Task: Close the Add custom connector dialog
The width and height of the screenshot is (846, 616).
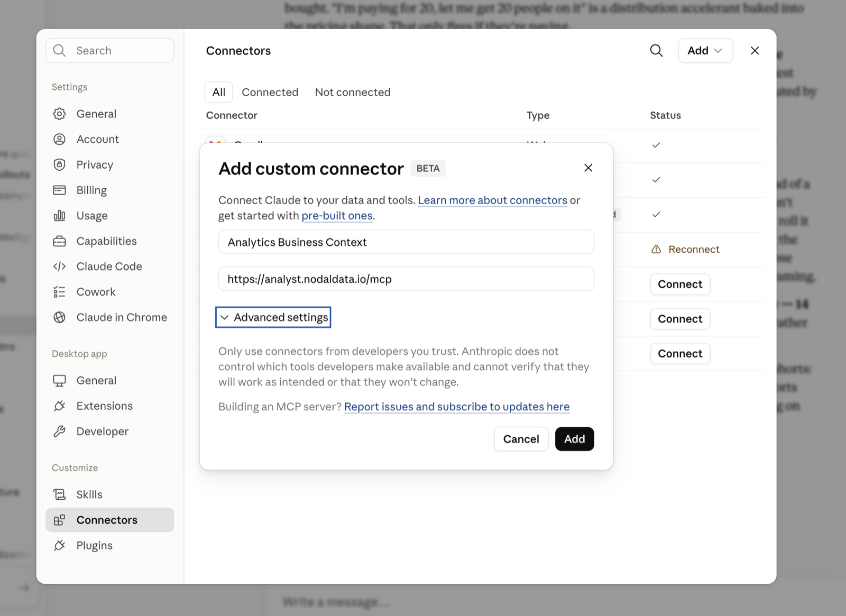Action: (588, 168)
